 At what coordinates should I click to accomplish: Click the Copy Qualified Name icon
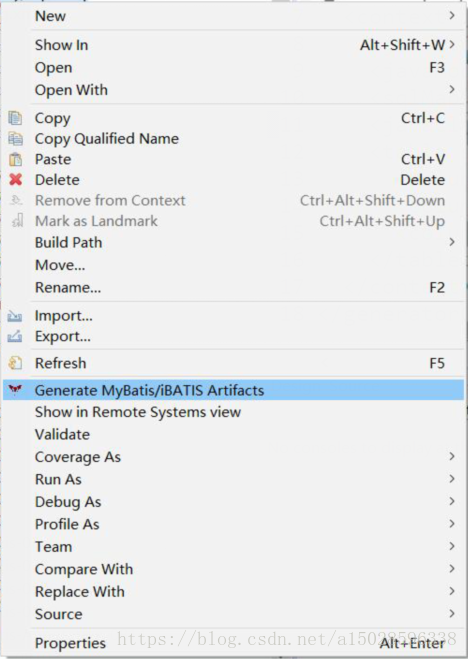(15, 139)
